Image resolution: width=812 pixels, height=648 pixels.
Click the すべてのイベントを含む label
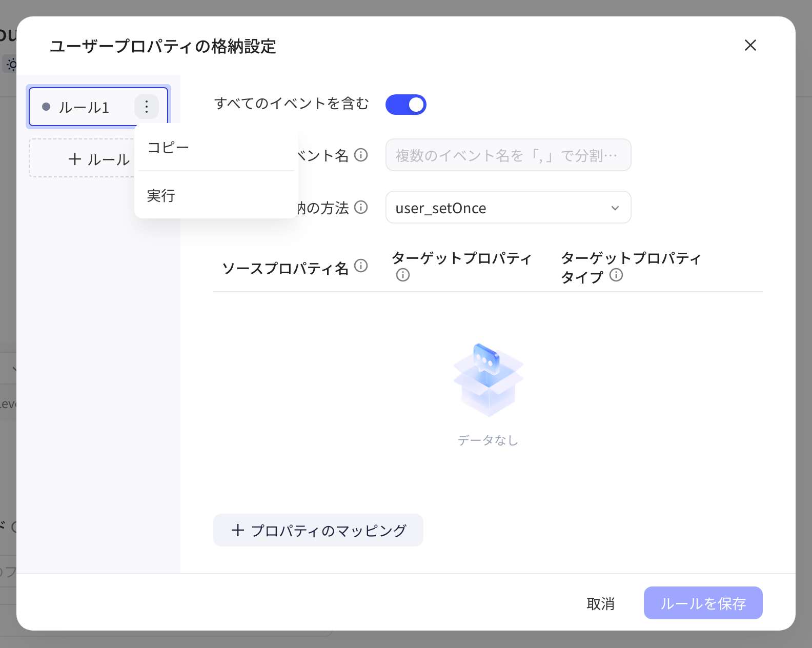coord(292,104)
